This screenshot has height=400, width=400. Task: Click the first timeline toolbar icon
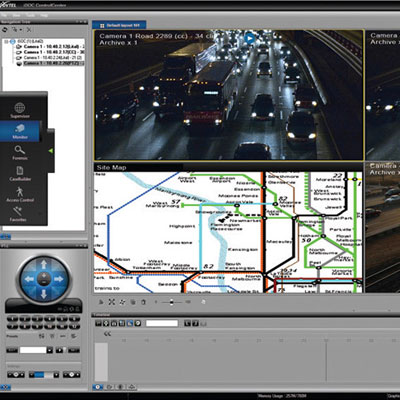pyautogui.click(x=98, y=323)
